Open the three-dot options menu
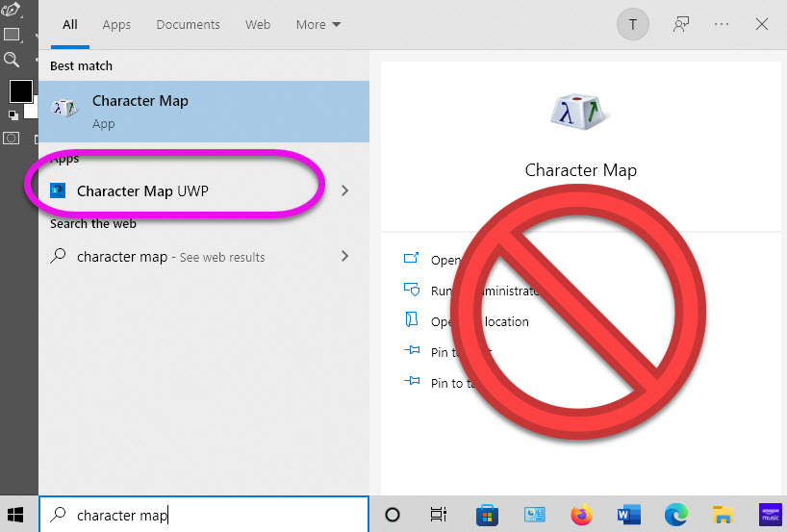The height and width of the screenshot is (532, 787). click(722, 24)
